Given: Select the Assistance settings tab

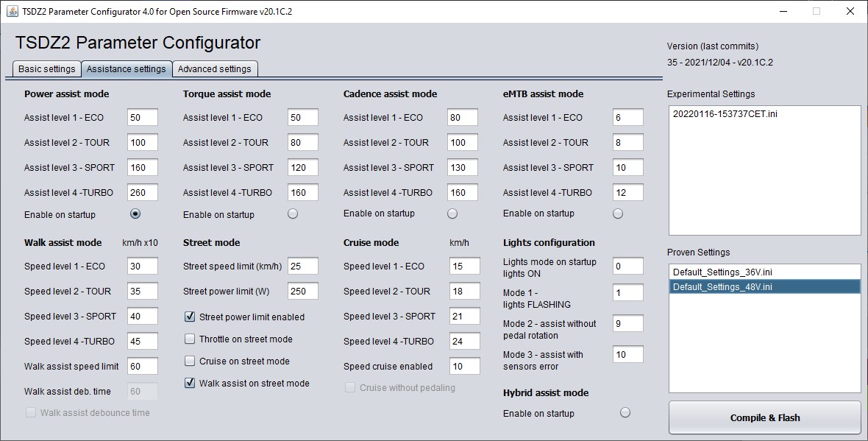Looking at the screenshot, I should coord(126,69).
